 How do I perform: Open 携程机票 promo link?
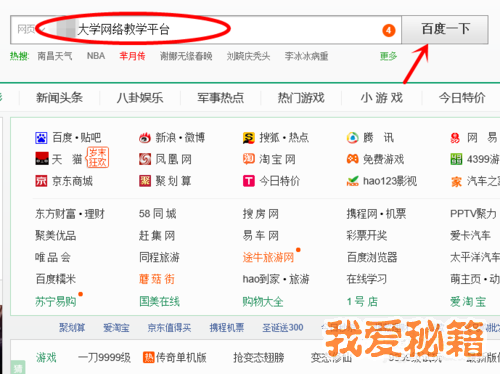click(227, 328)
